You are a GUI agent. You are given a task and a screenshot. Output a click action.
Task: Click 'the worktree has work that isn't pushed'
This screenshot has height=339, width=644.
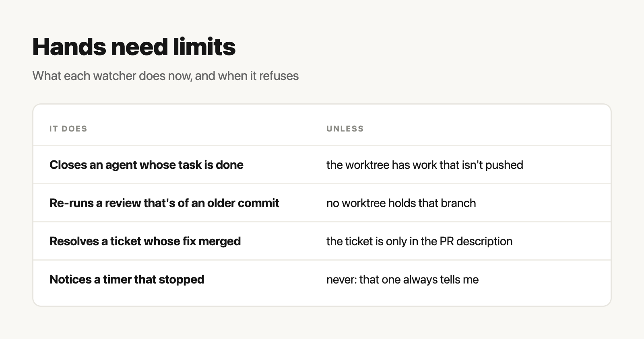click(x=425, y=165)
